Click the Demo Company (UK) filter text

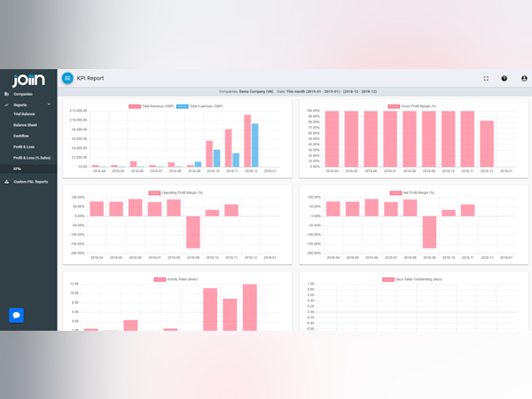(x=256, y=91)
